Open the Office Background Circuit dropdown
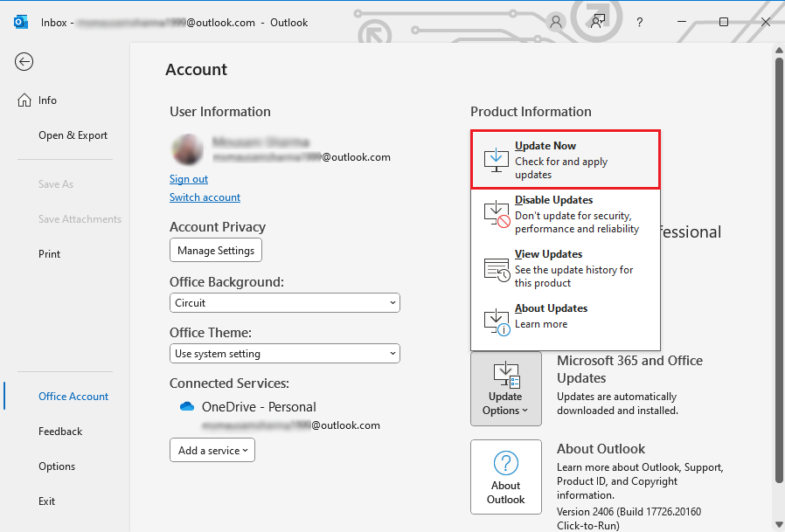 point(285,303)
